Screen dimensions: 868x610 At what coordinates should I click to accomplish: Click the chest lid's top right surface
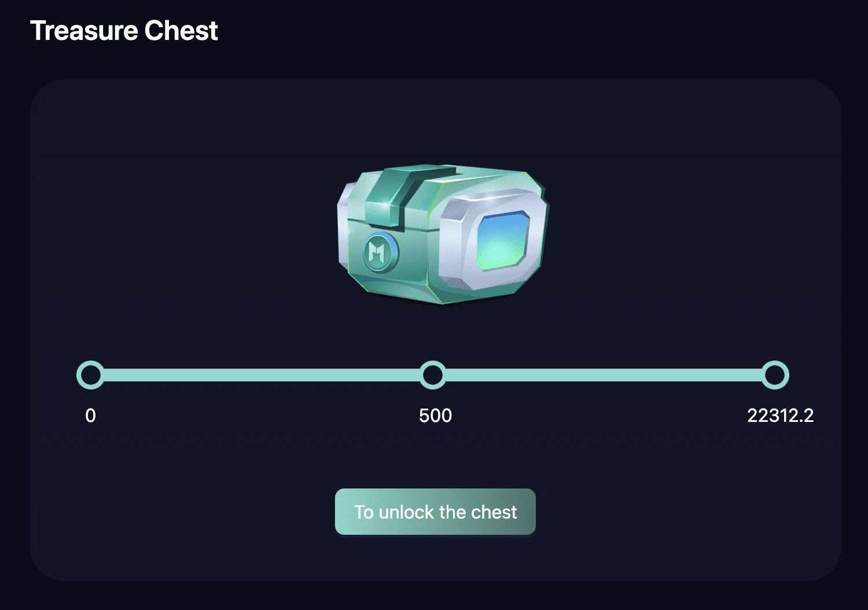(492, 181)
